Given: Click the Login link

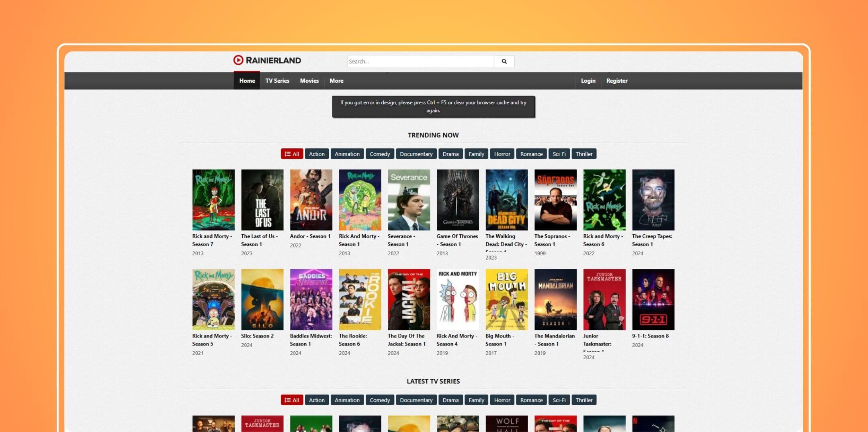Looking at the screenshot, I should [588, 81].
